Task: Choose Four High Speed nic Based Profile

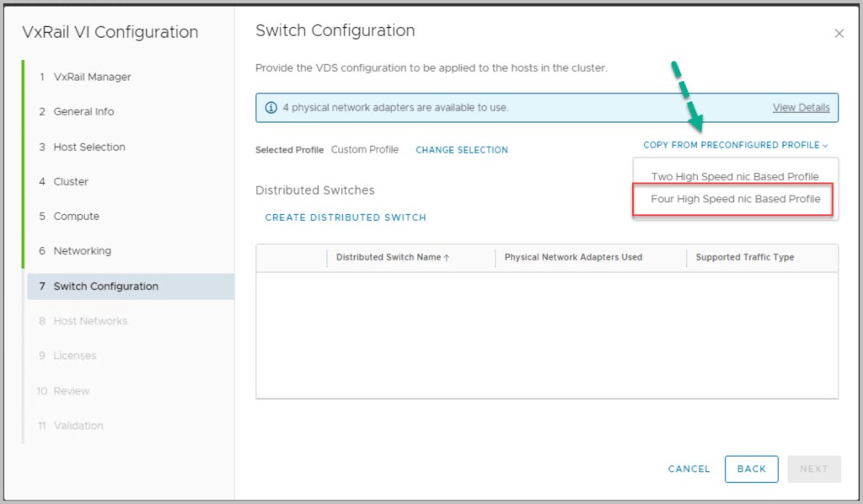Action: point(735,200)
